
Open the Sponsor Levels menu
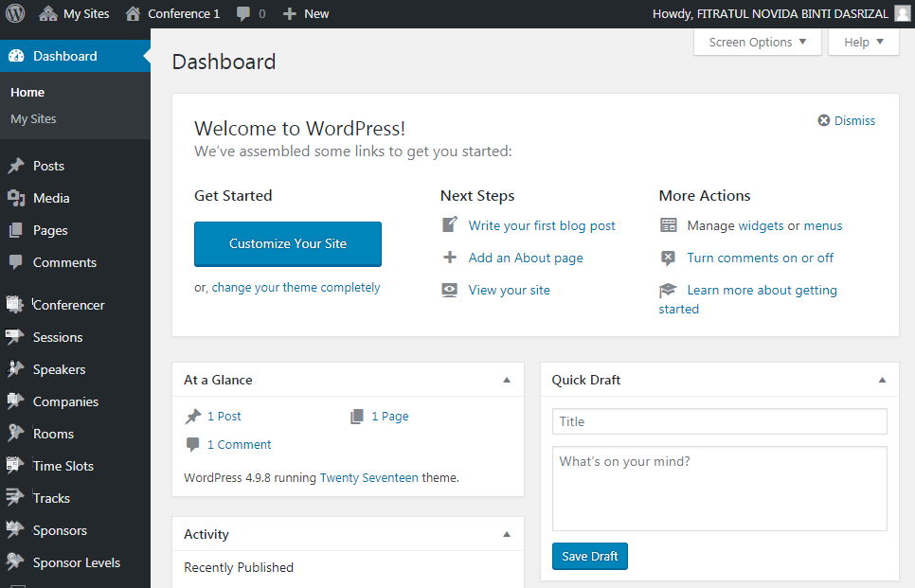(x=75, y=562)
